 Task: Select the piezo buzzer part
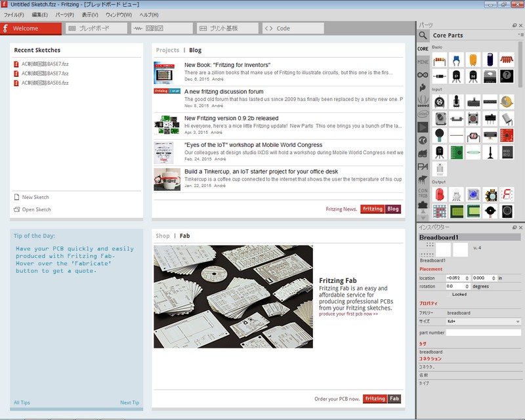(x=490, y=211)
